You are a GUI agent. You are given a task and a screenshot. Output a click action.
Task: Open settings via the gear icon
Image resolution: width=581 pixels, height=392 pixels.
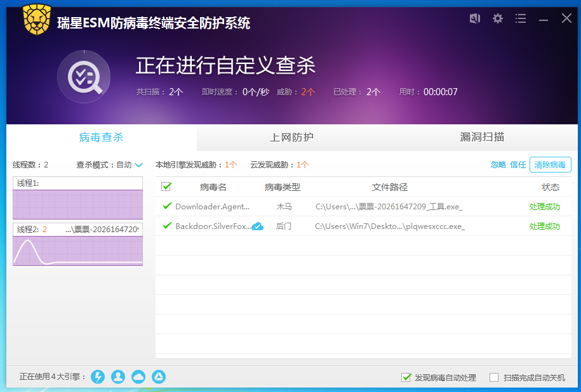498,18
